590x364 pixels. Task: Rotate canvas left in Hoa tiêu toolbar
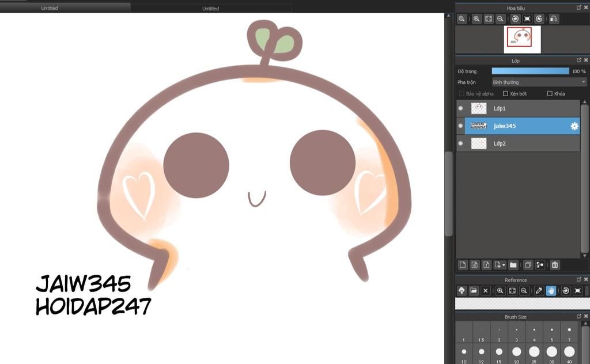click(516, 19)
